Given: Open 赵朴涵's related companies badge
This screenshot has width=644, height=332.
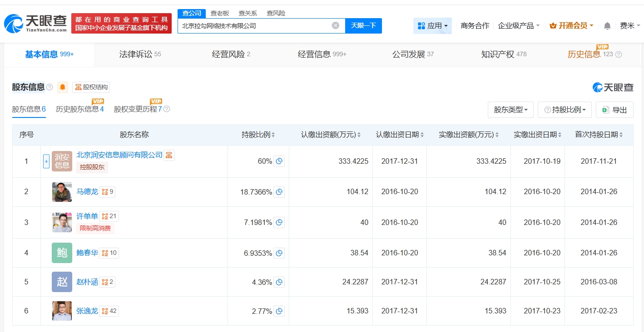Looking at the screenshot, I should (108, 282).
